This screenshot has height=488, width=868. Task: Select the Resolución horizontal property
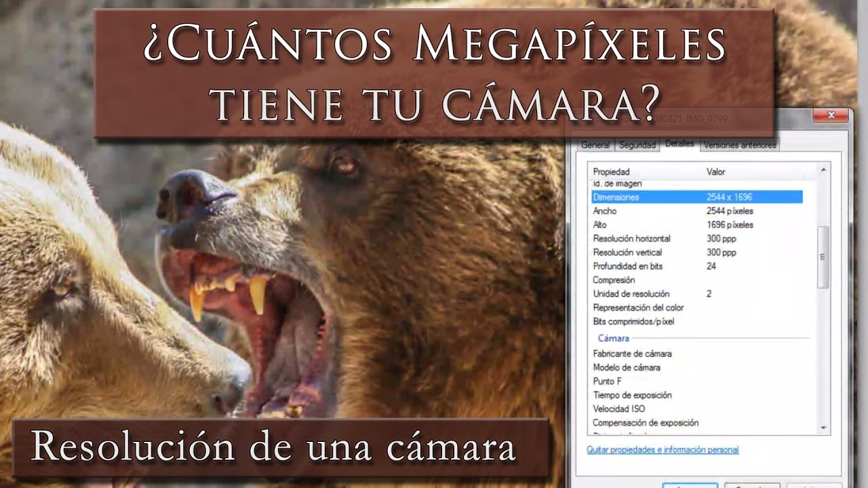[x=631, y=239]
